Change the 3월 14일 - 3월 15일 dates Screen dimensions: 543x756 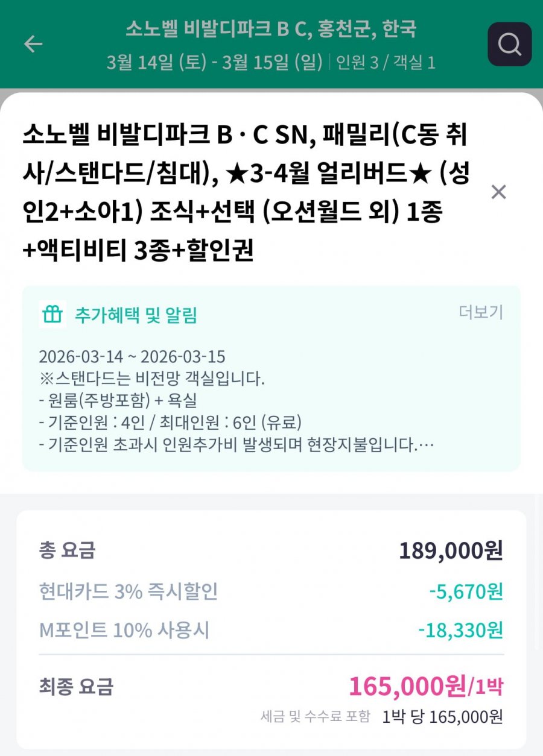[x=214, y=63]
